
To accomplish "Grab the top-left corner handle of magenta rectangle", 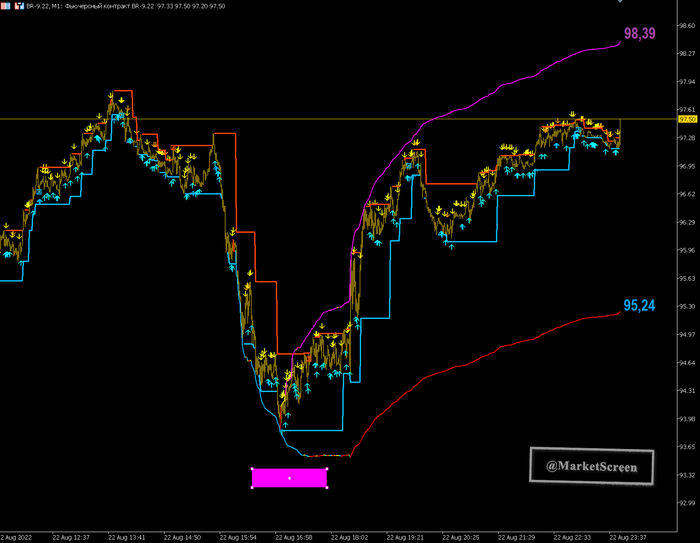I will pyautogui.click(x=252, y=468).
